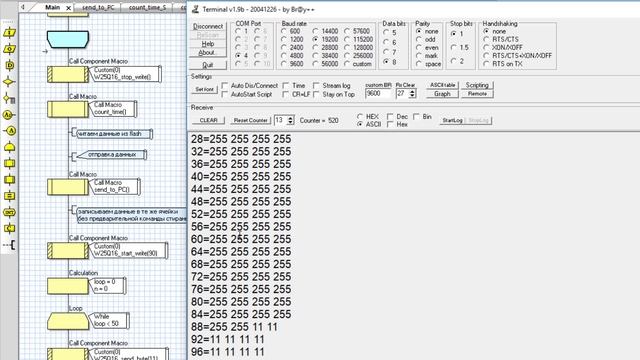640x360 pixels.
Task: Clear the receive window with CLEAR
Action: (209, 120)
